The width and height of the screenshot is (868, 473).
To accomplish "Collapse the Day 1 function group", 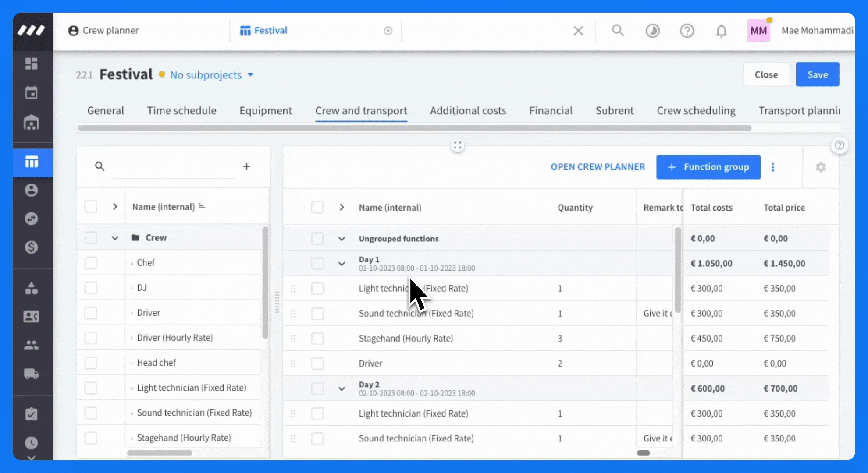I will coord(342,264).
